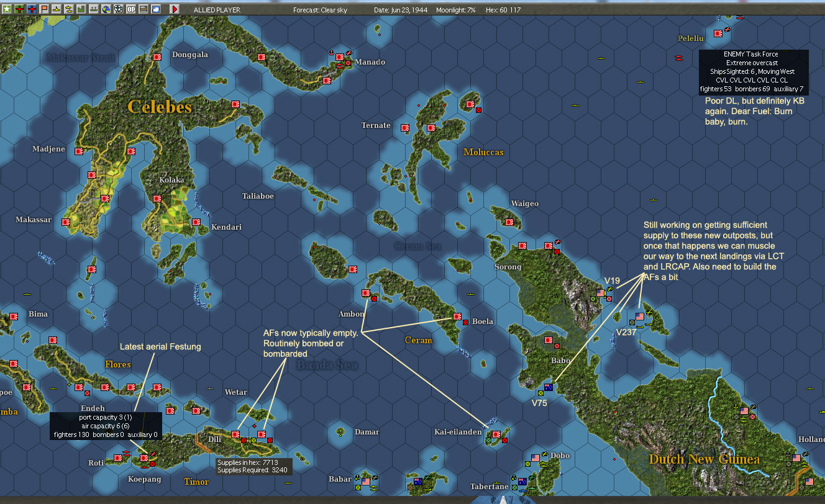Image resolution: width=825 pixels, height=504 pixels.
Task: Open the OP toolbar button
Action: [131, 9]
